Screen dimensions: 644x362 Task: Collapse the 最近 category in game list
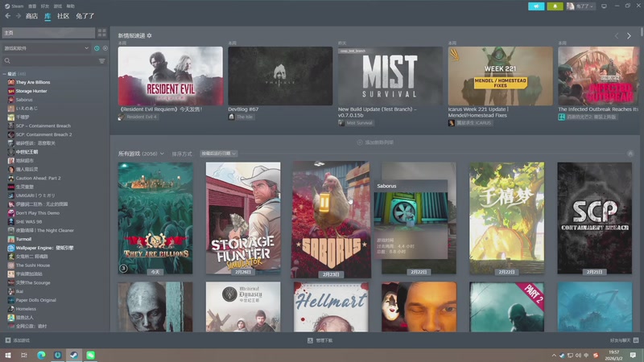tap(5, 74)
